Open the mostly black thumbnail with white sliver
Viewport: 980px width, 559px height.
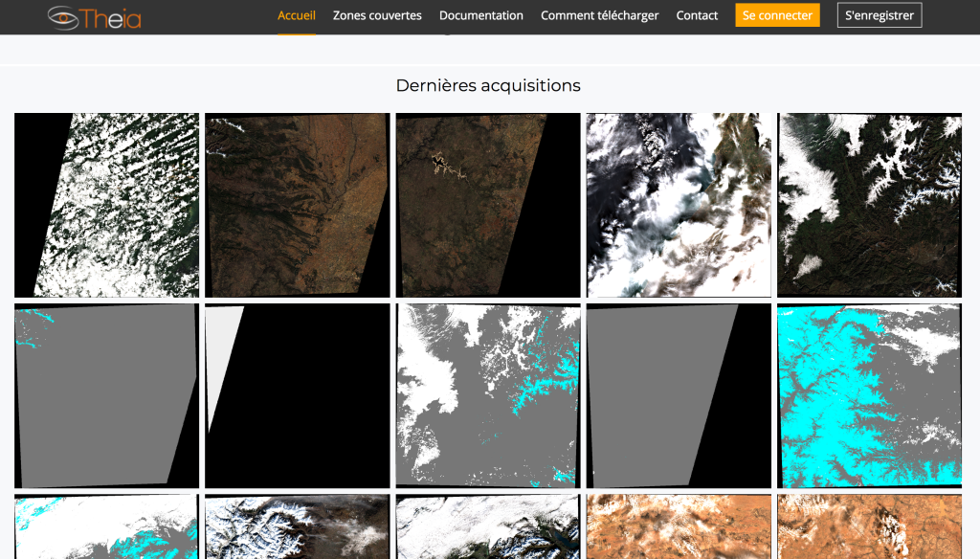click(x=298, y=396)
